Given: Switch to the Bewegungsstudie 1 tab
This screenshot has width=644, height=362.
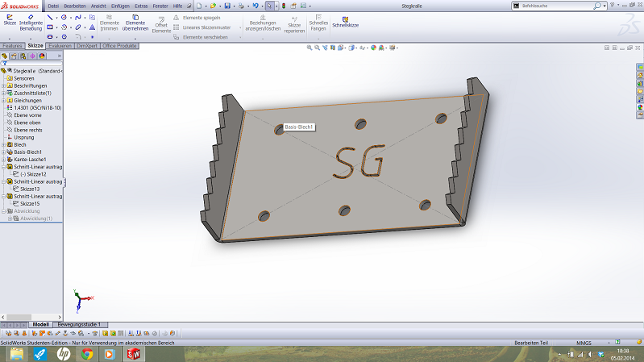Looking at the screenshot, I should coord(79,324).
